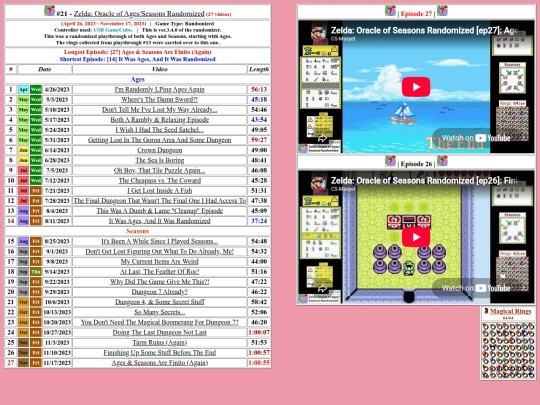This screenshot has width=540, height=405.
Task: Click the 11/17/2023 date cell
Action: 57,363
